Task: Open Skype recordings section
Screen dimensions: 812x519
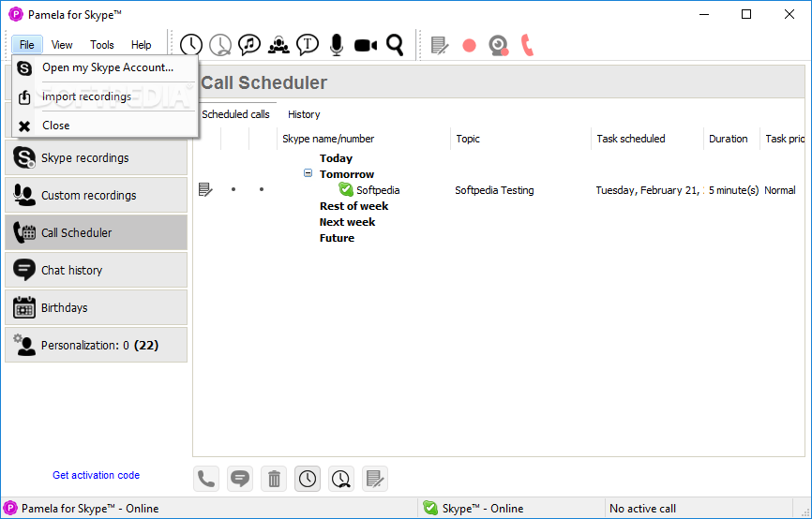Action: (97, 157)
